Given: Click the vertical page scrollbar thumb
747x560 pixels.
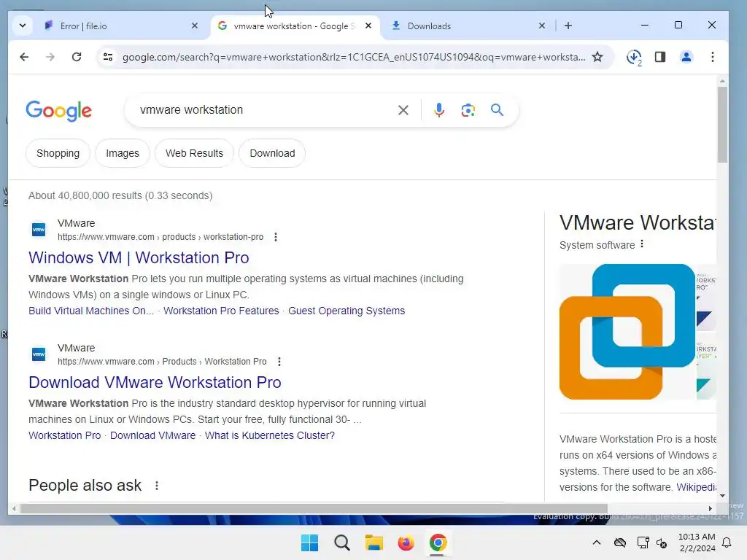Looking at the screenshot, I should (x=722, y=125).
